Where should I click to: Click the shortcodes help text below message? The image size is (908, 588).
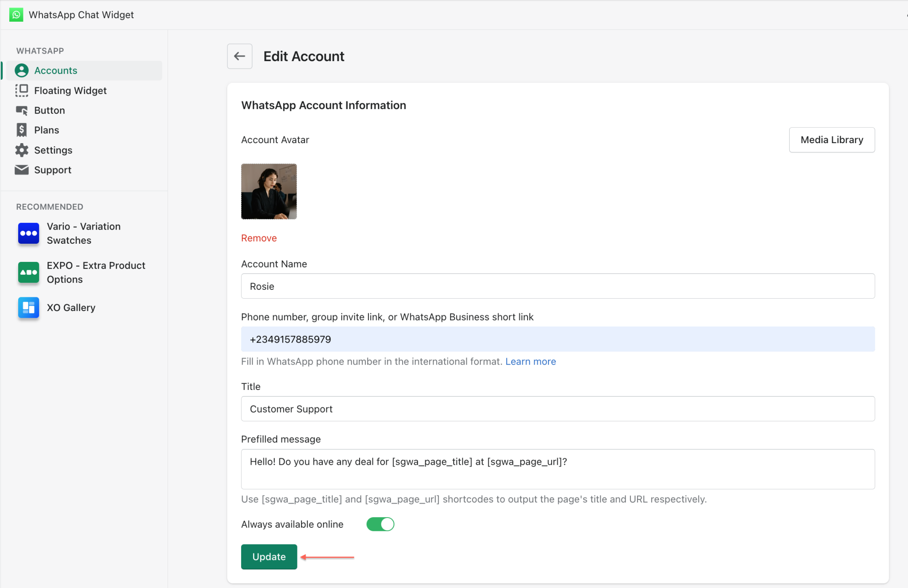474,499
